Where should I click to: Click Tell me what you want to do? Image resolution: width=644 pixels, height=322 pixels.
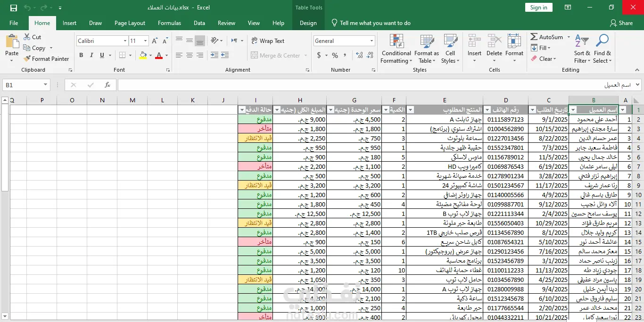tap(371, 23)
